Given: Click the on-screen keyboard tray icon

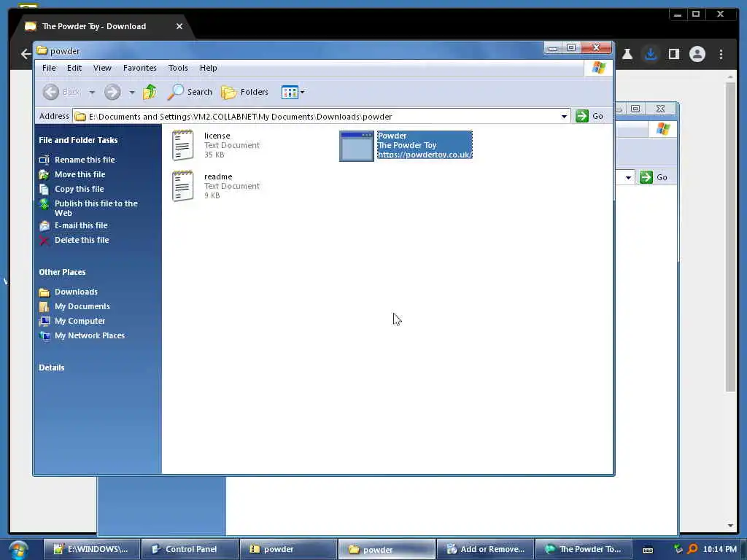Looking at the screenshot, I should (x=648, y=550).
